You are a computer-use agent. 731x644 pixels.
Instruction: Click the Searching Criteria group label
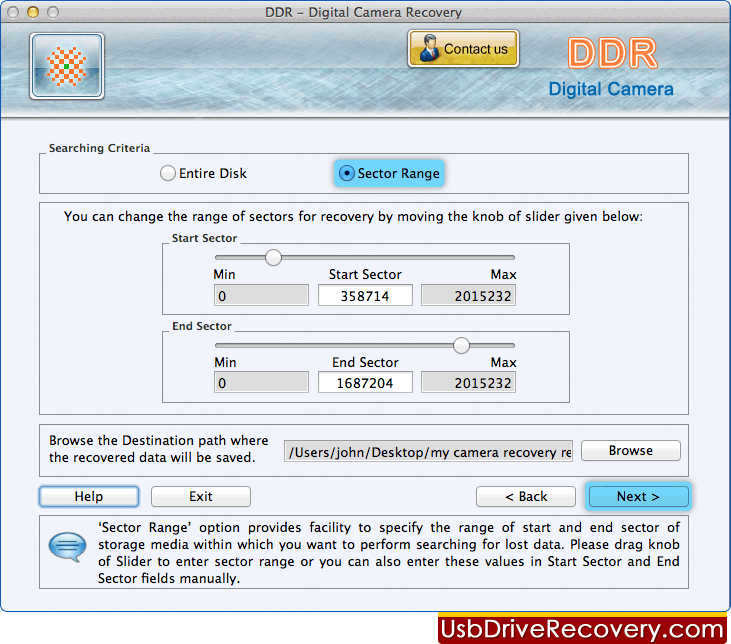point(99,148)
